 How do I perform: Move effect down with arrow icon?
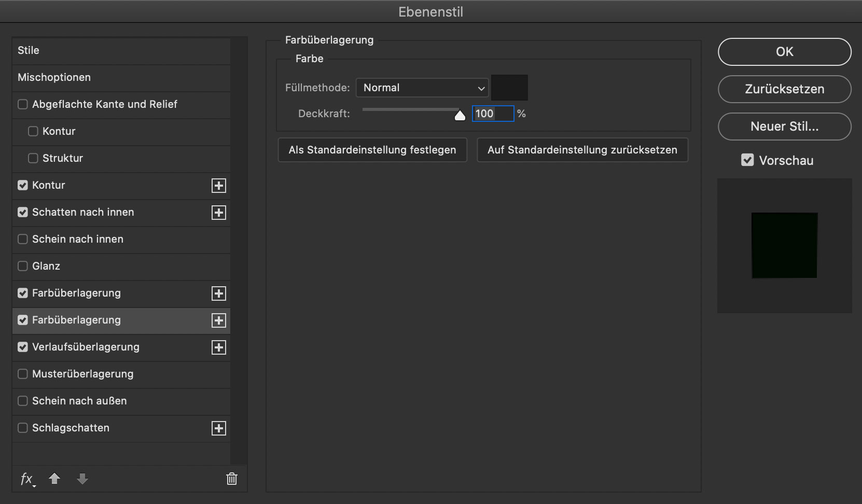(x=82, y=479)
